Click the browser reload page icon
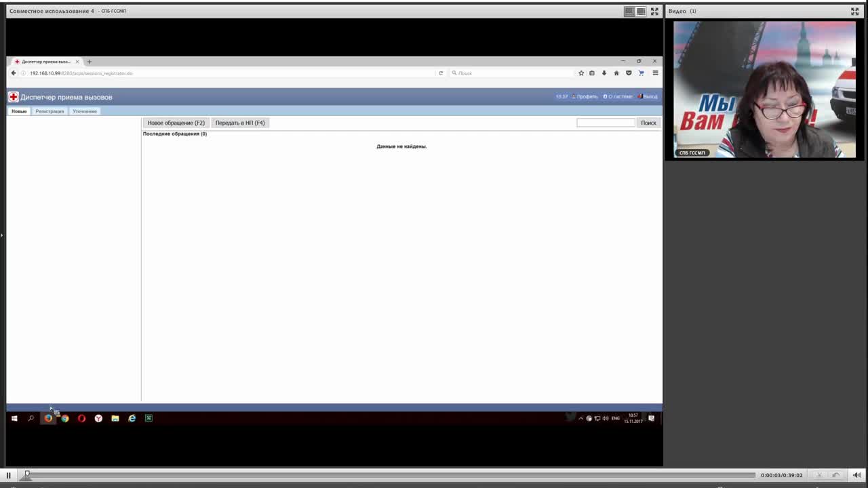 tap(441, 73)
